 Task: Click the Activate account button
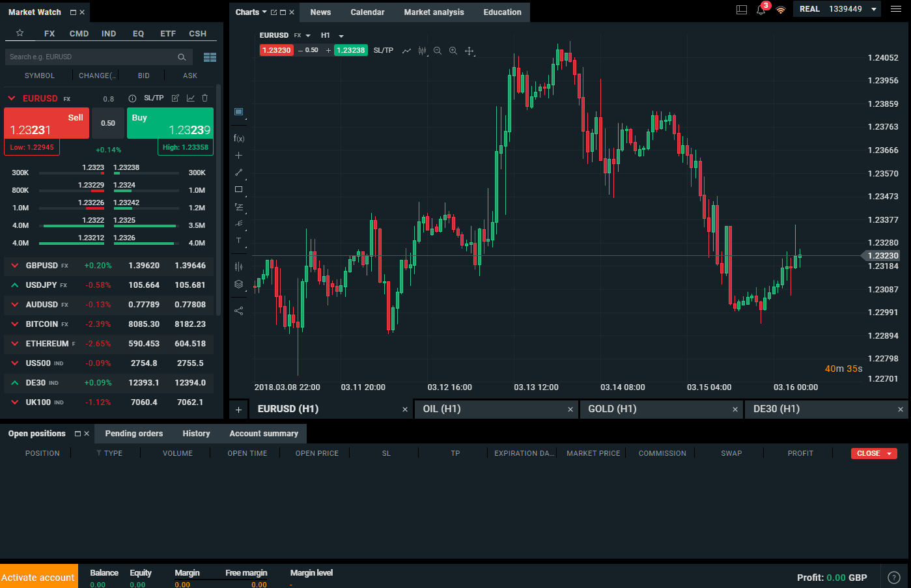(39, 576)
